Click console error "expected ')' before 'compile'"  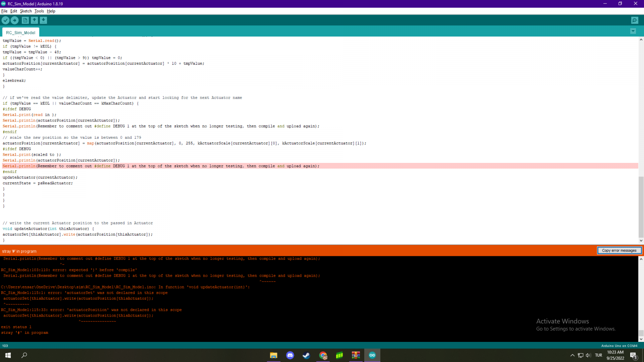[69, 270]
